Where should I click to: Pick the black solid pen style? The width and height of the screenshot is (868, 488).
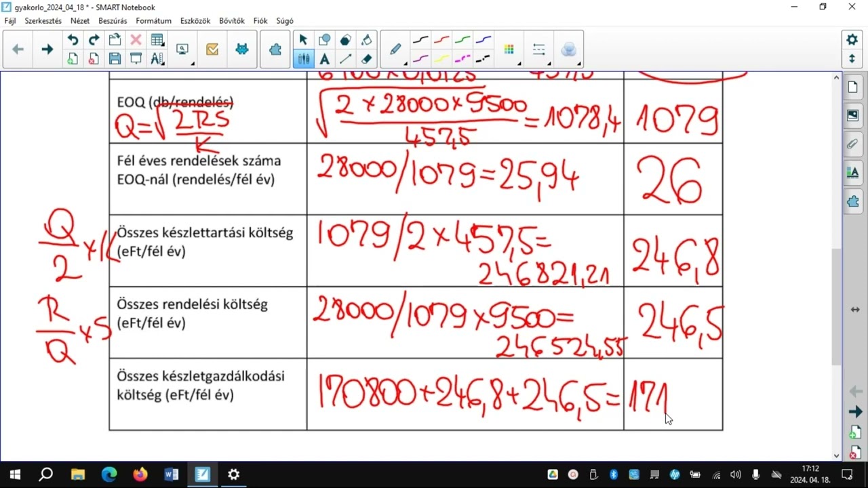(420, 40)
